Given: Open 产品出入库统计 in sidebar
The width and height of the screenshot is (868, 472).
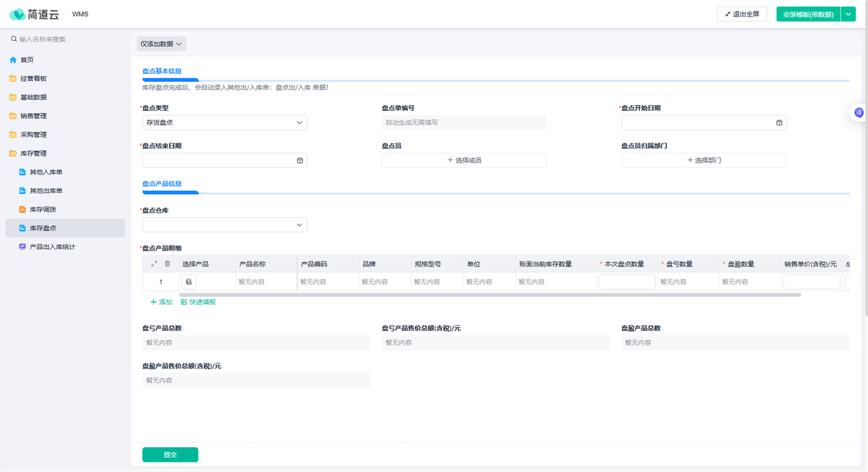Looking at the screenshot, I should [x=52, y=247].
